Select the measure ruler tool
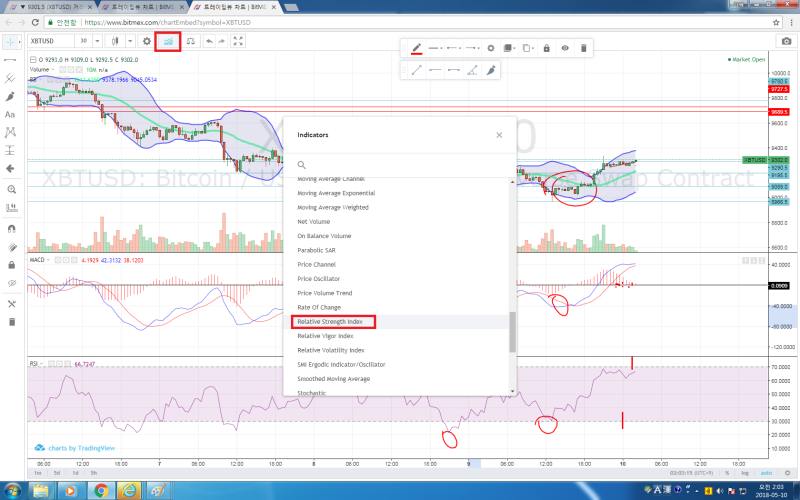Screen dimensions: 800x500 [x=11, y=208]
